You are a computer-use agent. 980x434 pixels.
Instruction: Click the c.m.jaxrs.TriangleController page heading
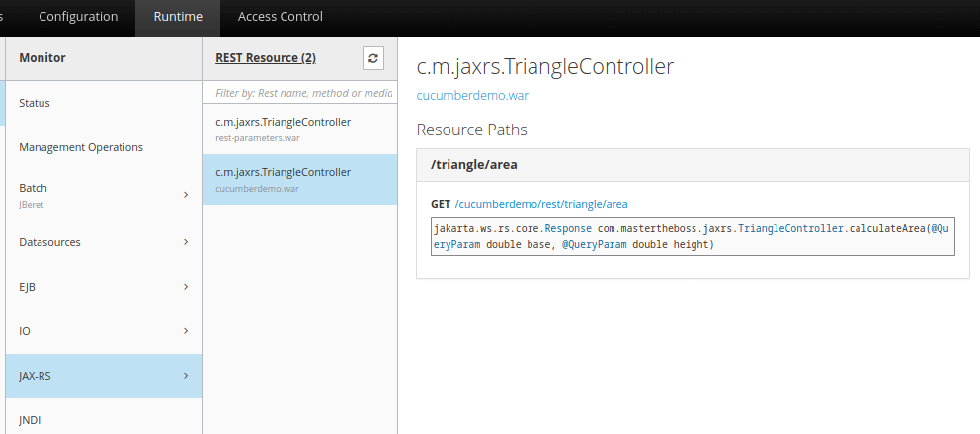coord(545,67)
